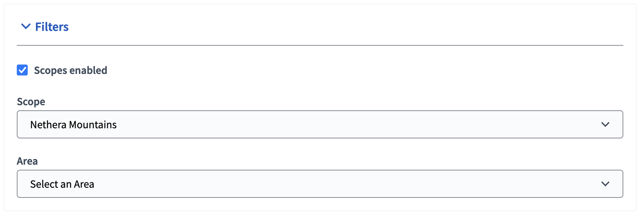Click the Scope field label
Image resolution: width=644 pixels, height=219 pixels.
pyautogui.click(x=31, y=102)
